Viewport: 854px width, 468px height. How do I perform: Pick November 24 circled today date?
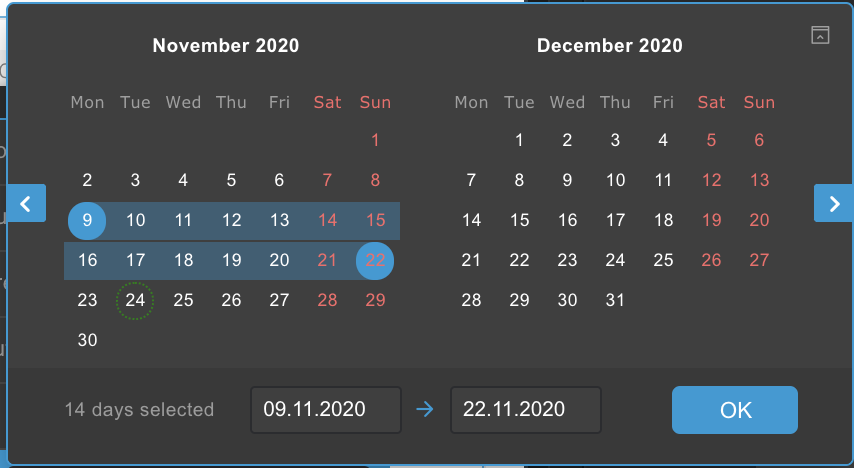135,300
